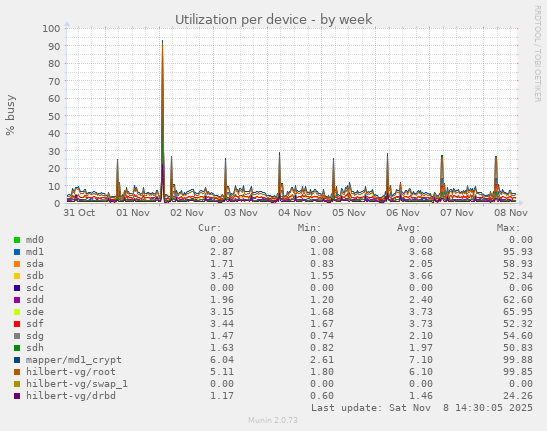Click hilbert-vg/root current value 5.11
This screenshot has width=547, height=431.
pos(222,372)
